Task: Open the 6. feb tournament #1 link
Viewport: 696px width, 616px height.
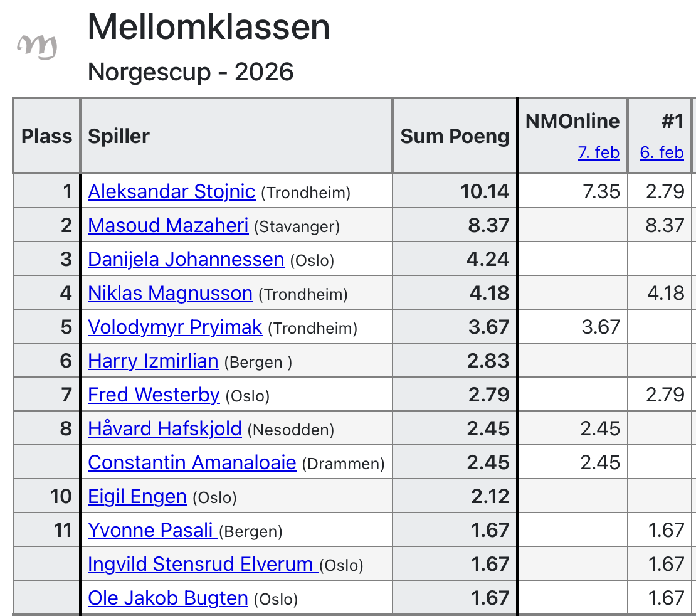Action: click(x=662, y=152)
